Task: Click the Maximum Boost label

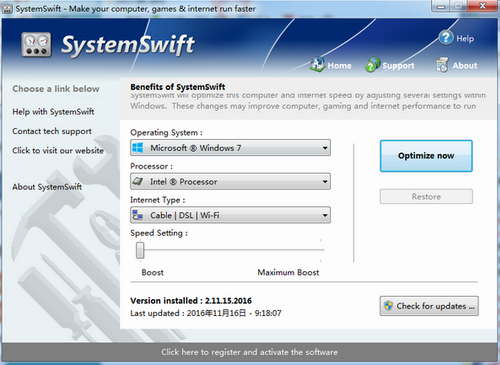Action: tap(288, 273)
